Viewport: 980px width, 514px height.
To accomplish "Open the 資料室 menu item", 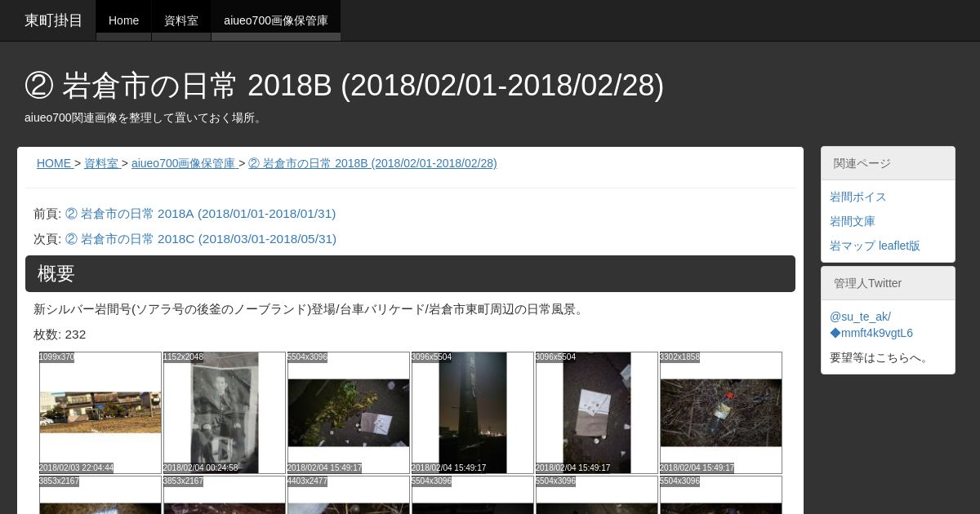I will pyautogui.click(x=181, y=20).
